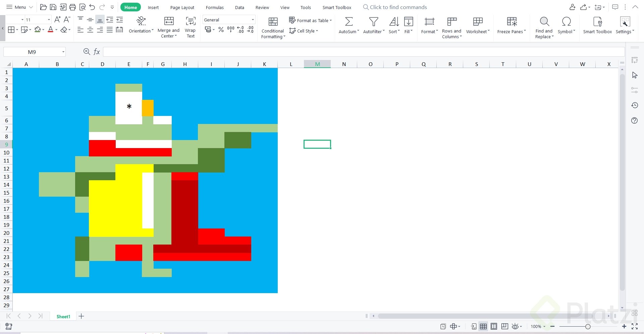
Task: Toggle bottom align vertical alignment
Action: [100, 20]
